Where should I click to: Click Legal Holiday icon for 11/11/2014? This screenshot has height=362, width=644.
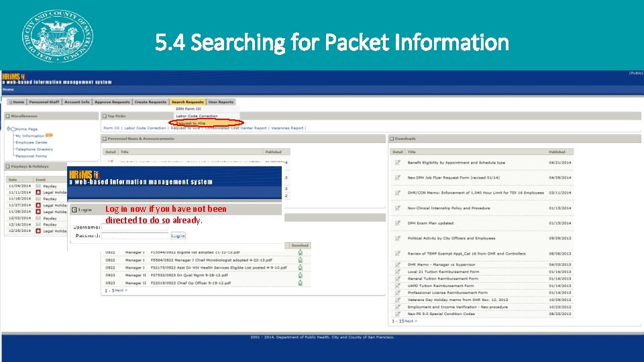click(x=38, y=192)
